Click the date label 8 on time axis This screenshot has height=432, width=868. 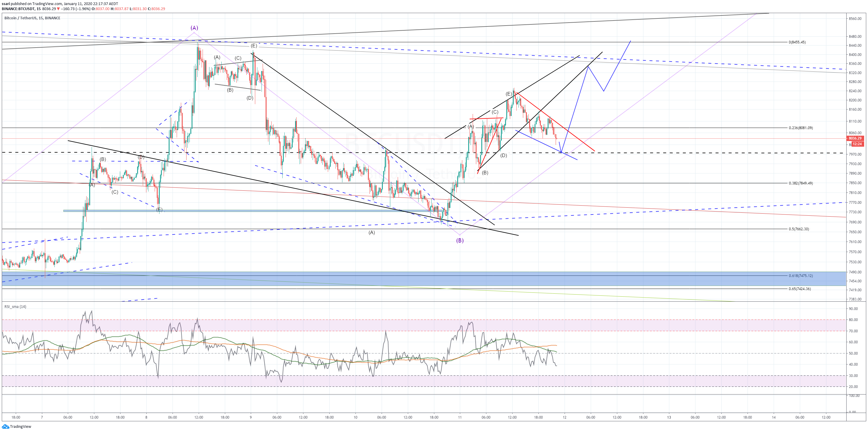click(146, 417)
